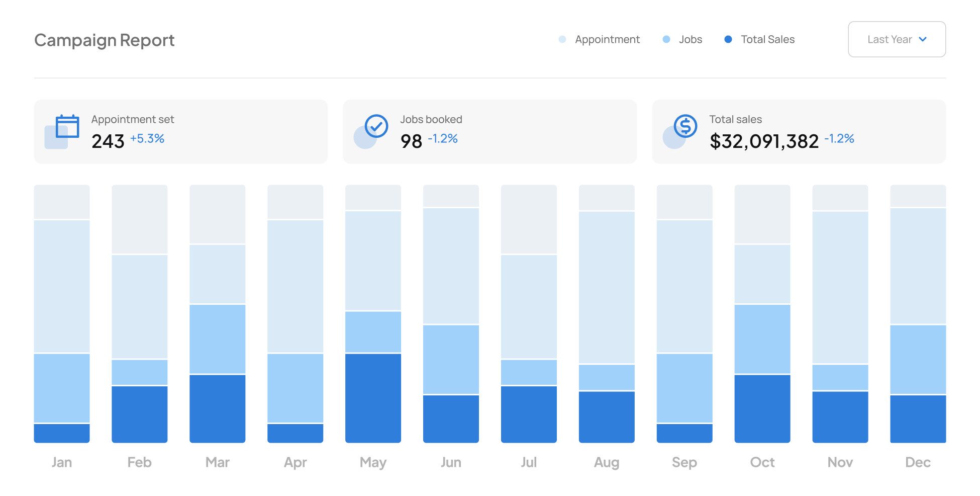
Task: Click the Appointment legend label
Action: [607, 39]
